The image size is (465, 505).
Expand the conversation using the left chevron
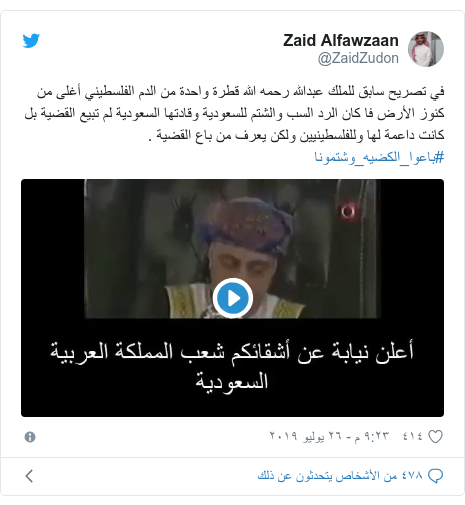29,476
